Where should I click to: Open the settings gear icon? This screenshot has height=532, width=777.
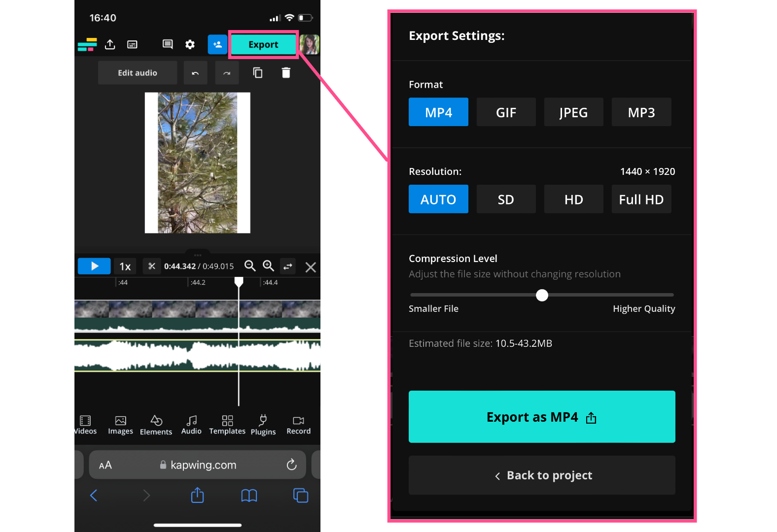click(190, 45)
